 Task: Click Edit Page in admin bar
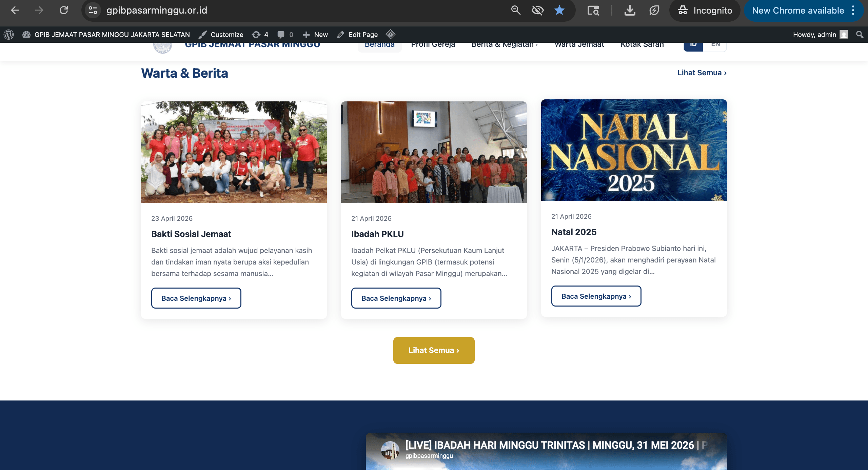pyautogui.click(x=358, y=35)
